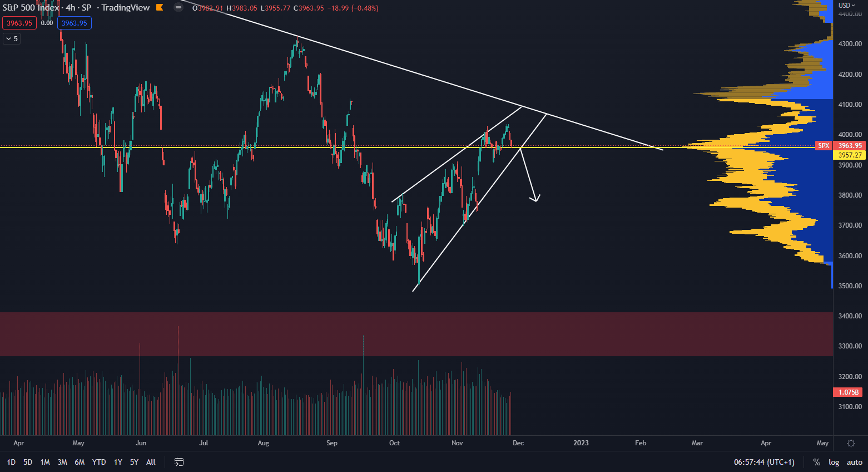Switch to the 5Y time range
The width and height of the screenshot is (868, 472).
click(x=134, y=462)
